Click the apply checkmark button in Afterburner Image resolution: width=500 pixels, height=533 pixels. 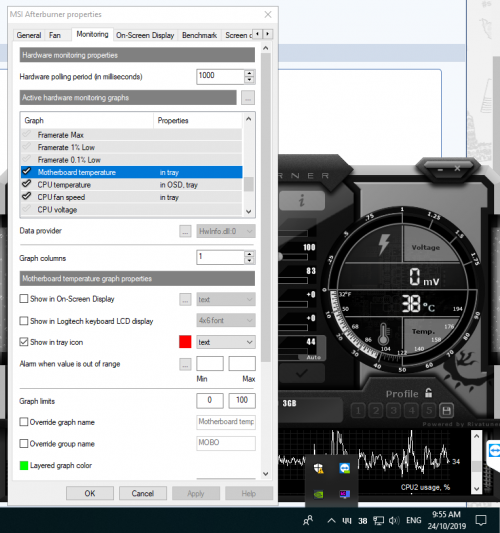pyautogui.click(x=301, y=373)
